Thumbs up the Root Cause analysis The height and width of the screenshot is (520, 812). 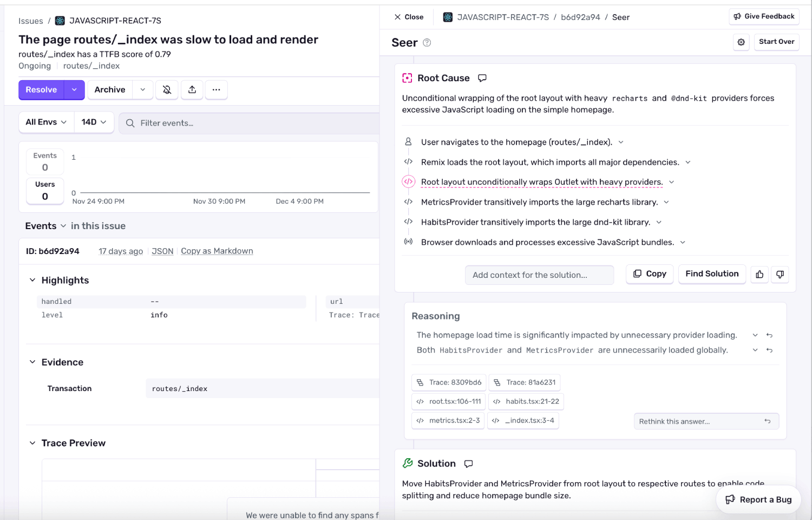(759, 274)
